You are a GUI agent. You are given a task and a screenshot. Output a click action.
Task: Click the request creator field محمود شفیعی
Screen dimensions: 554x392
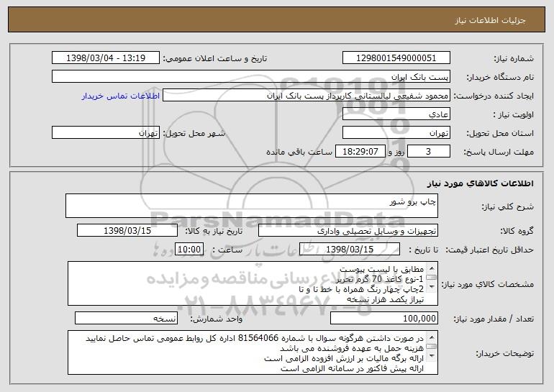306,96
